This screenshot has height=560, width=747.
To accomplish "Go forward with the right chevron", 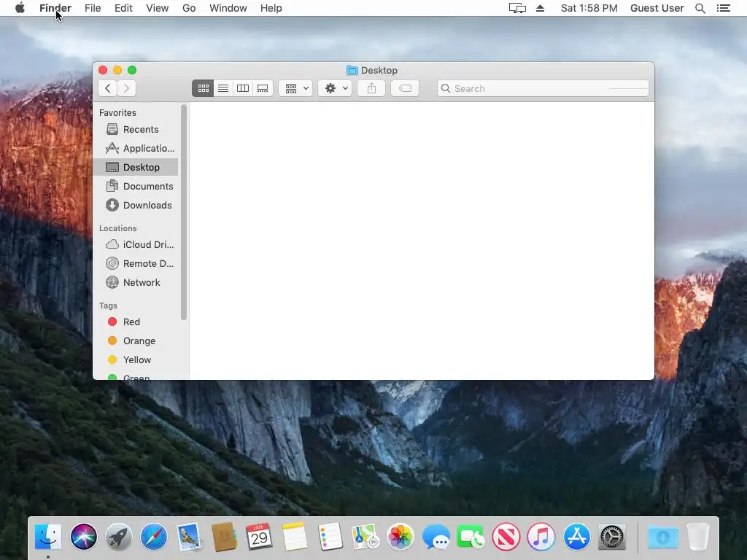I will coord(126,88).
